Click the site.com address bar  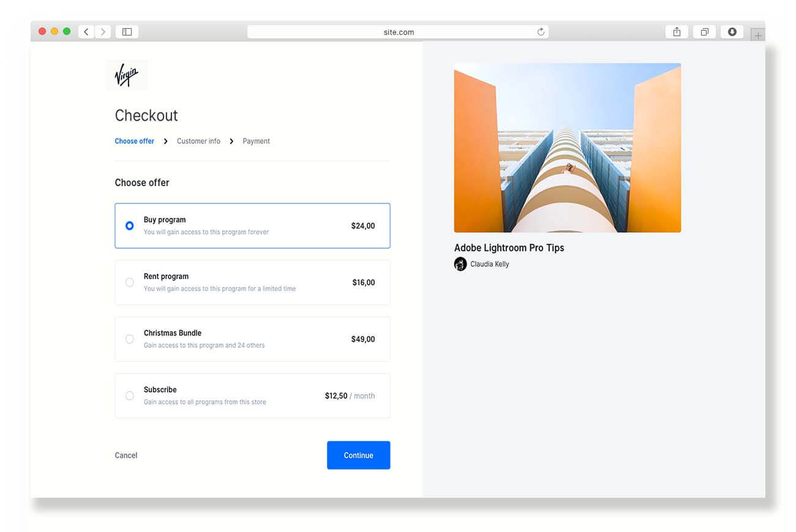[398, 32]
